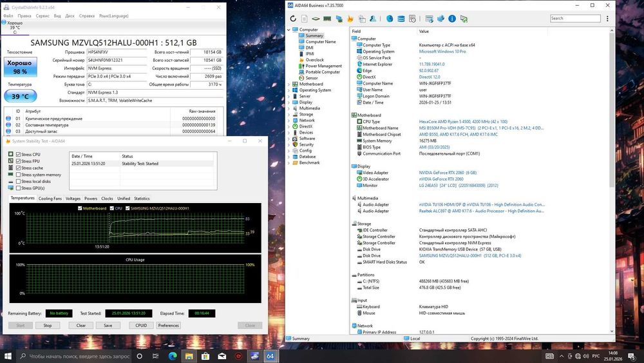Open the notification center icon
Screen dimensions: 644x363
click(632, 356)
